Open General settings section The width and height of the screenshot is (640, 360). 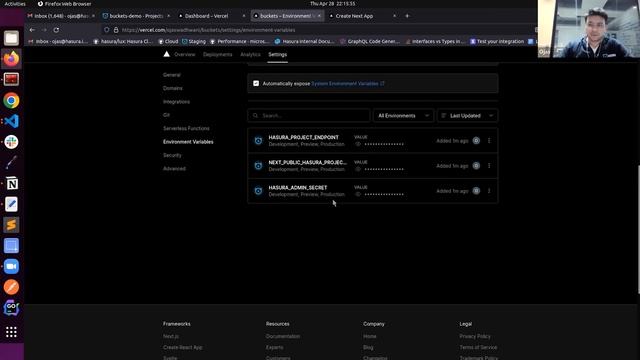[x=172, y=75]
